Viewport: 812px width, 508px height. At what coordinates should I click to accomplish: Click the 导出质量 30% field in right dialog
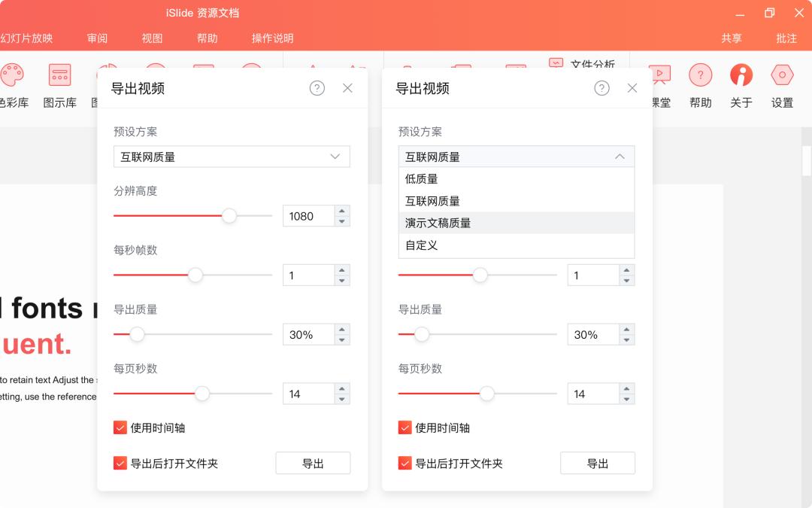pos(592,335)
